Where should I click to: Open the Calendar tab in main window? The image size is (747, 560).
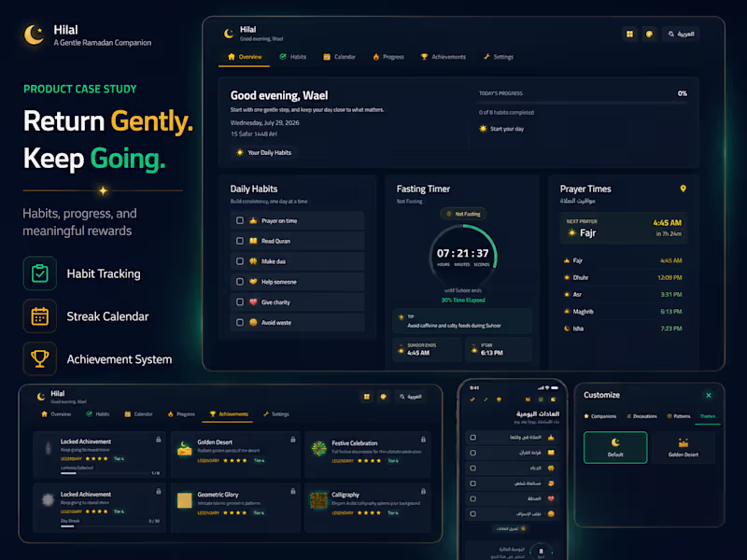[339, 57]
